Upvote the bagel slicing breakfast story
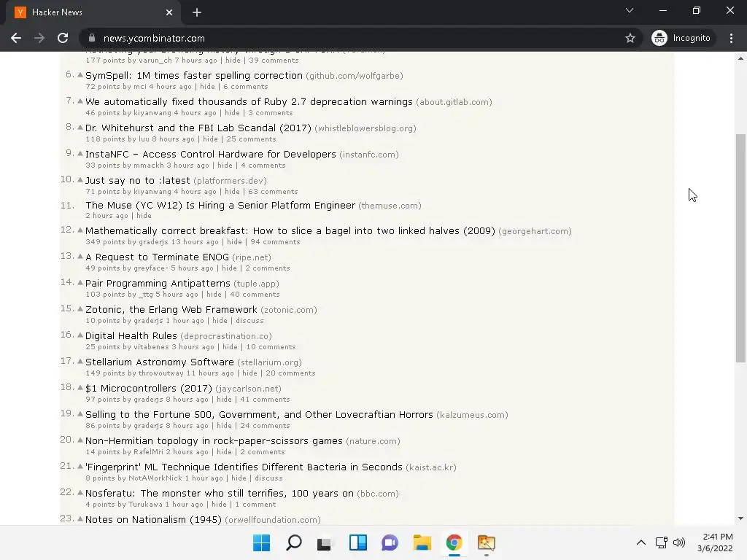Image resolution: width=747 pixels, height=560 pixels. click(x=80, y=230)
